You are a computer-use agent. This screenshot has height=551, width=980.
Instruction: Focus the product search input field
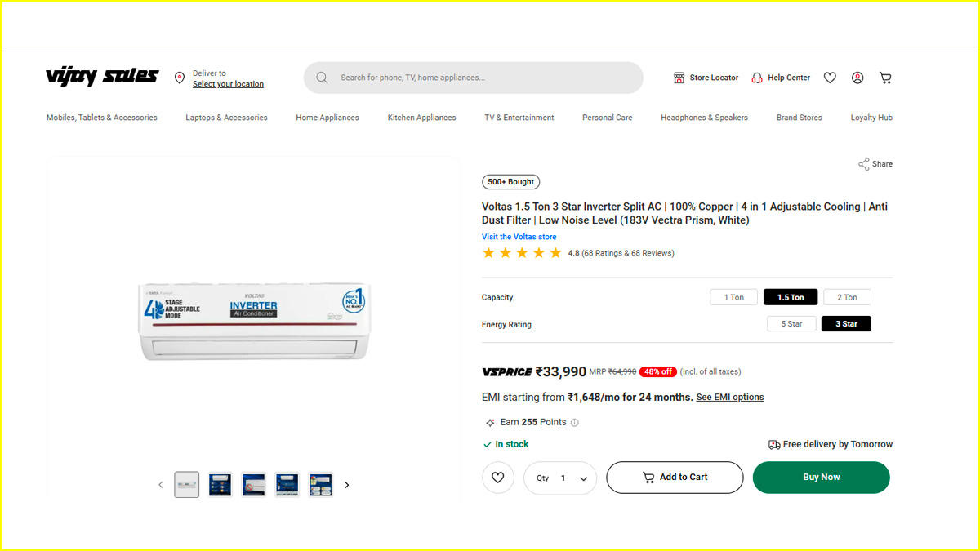click(474, 78)
